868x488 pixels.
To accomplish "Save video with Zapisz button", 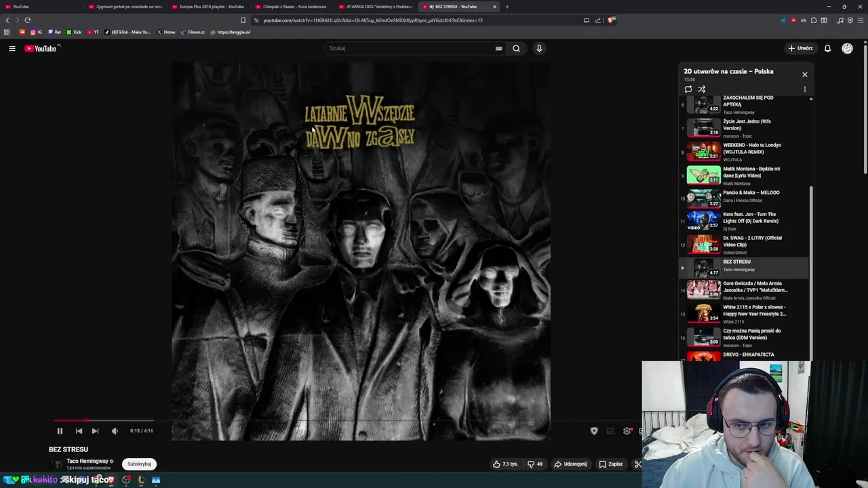I will click(x=610, y=464).
